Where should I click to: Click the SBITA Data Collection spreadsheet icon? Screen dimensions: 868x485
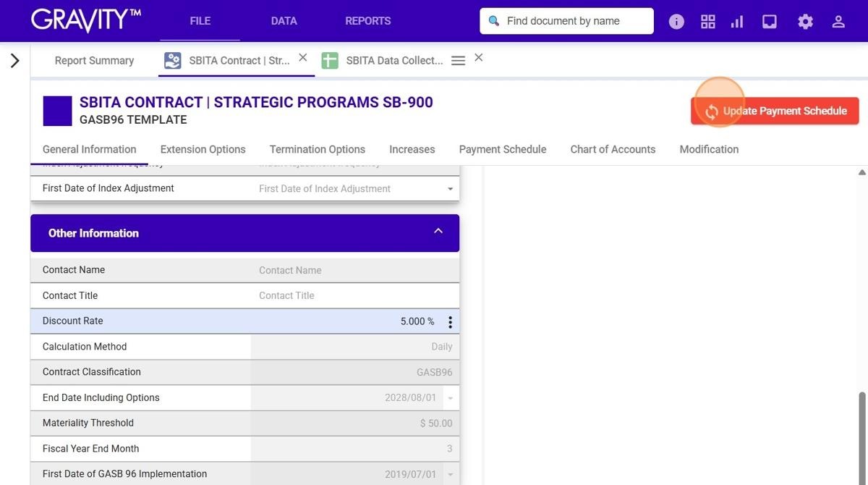(330, 61)
